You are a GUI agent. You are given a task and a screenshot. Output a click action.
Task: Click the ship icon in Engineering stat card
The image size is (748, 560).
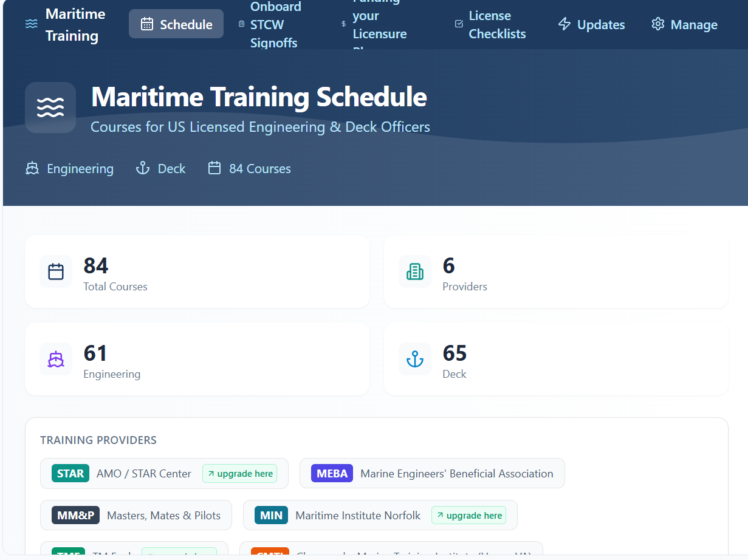[x=56, y=359]
